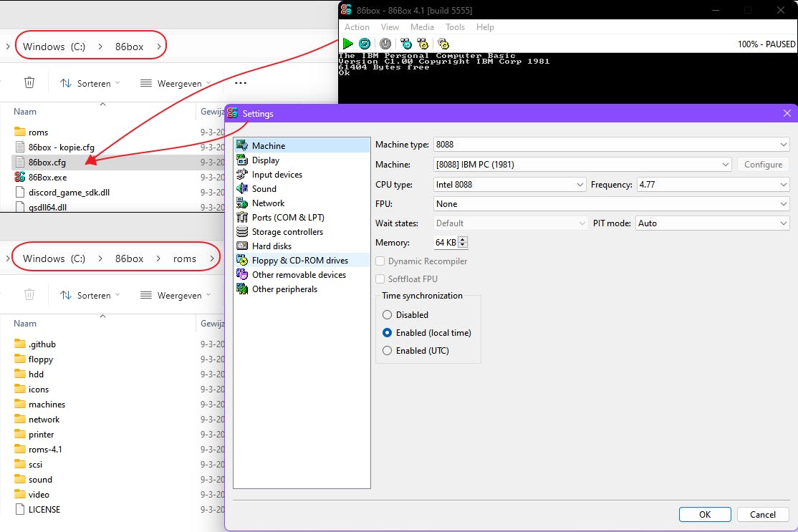Click the Configure button next to Machine
This screenshot has width=798, height=532.
coord(763,164)
